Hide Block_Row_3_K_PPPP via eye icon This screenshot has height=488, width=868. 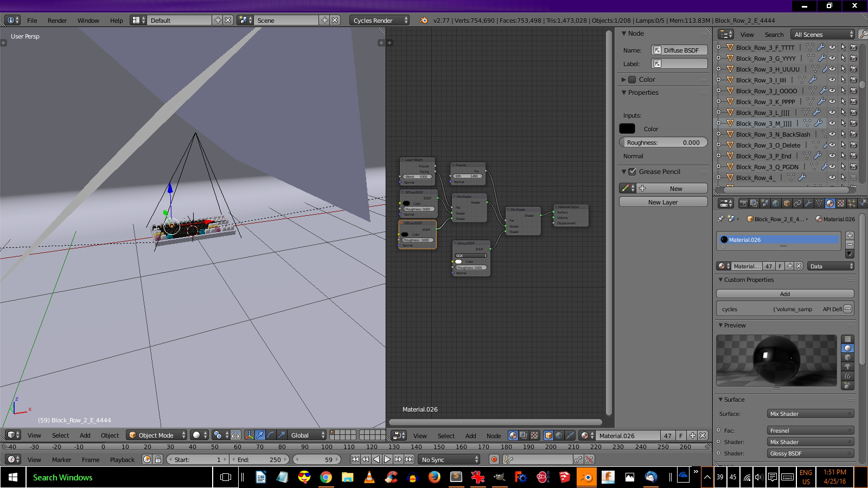click(832, 101)
